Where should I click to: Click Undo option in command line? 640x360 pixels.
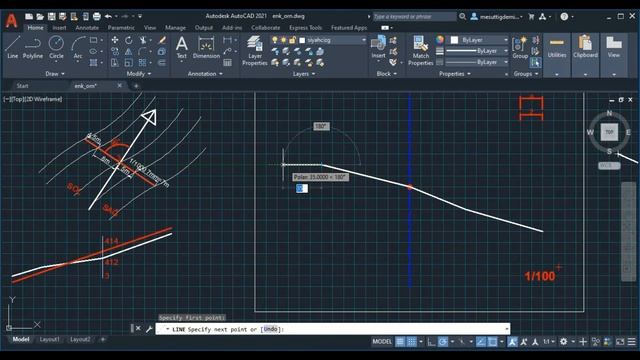pos(270,329)
